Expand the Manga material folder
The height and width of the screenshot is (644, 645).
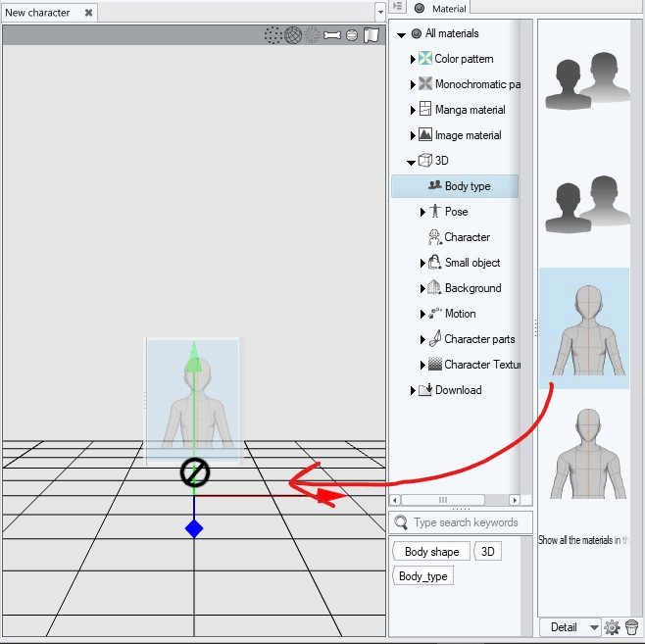413,110
